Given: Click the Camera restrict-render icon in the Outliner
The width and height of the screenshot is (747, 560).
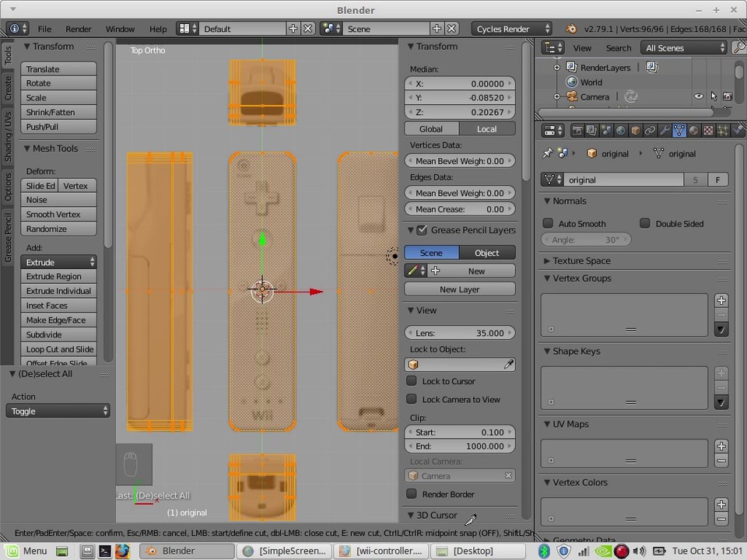Looking at the screenshot, I should click(x=728, y=96).
